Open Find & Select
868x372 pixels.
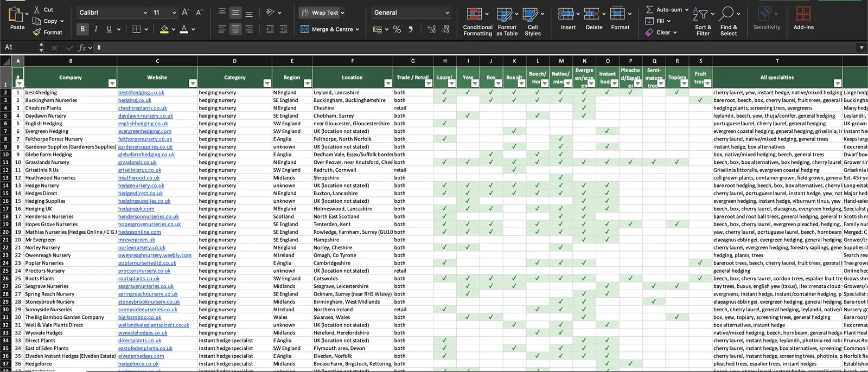(x=728, y=22)
